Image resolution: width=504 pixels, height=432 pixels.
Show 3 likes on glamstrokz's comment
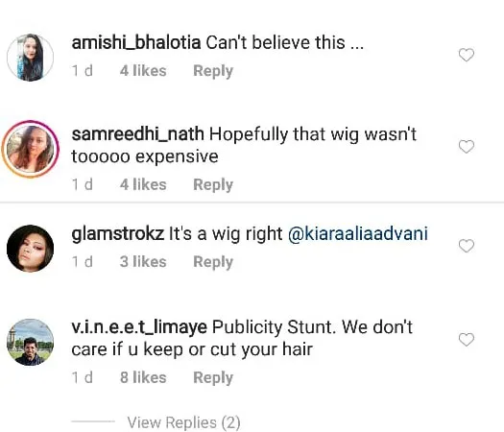click(x=143, y=262)
